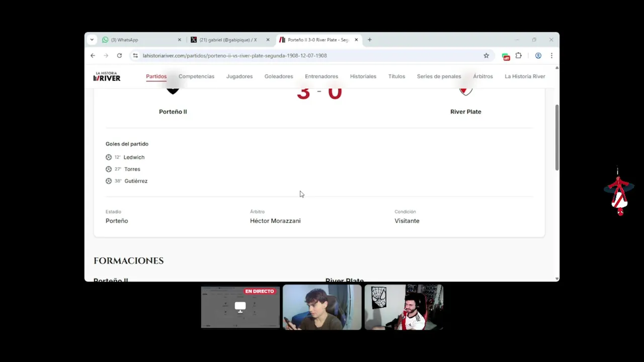Open the Chrome profile avatar icon
Viewport: 644px width, 362px height.
click(x=538, y=56)
